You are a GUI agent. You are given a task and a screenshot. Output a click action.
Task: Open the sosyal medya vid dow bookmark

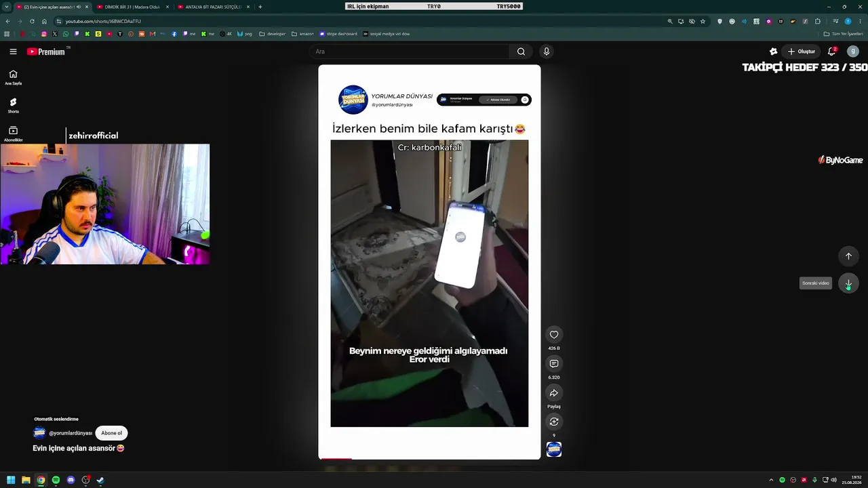[x=387, y=34]
